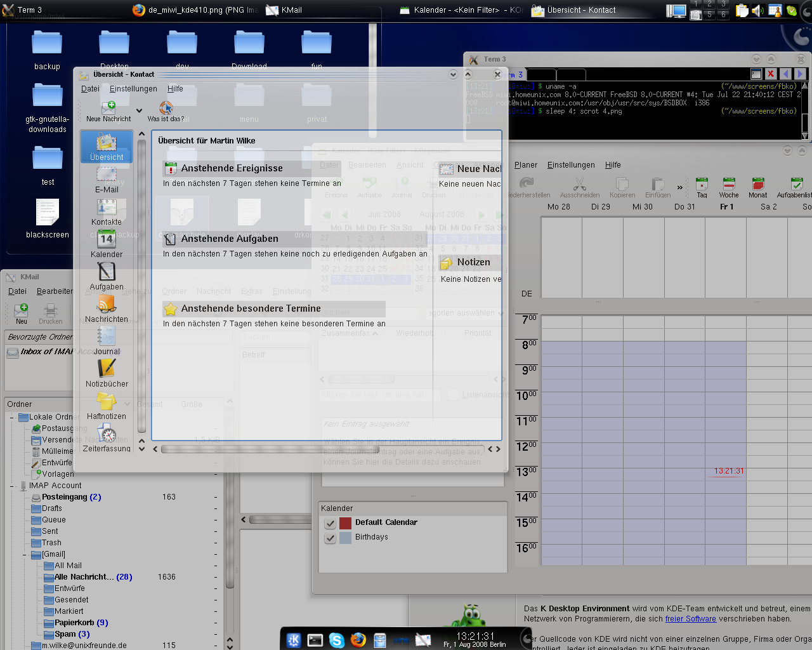Image resolution: width=812 pixels, height=650 pixels.
Task: Launch the terminal from the bottom panel
Action: point(315,640)
